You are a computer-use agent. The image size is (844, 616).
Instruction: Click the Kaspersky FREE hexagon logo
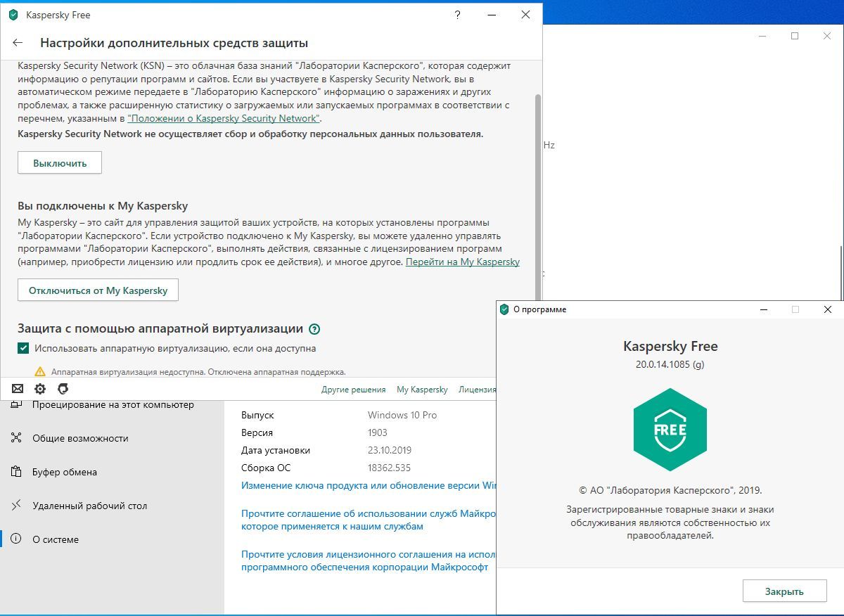[670, 430]
